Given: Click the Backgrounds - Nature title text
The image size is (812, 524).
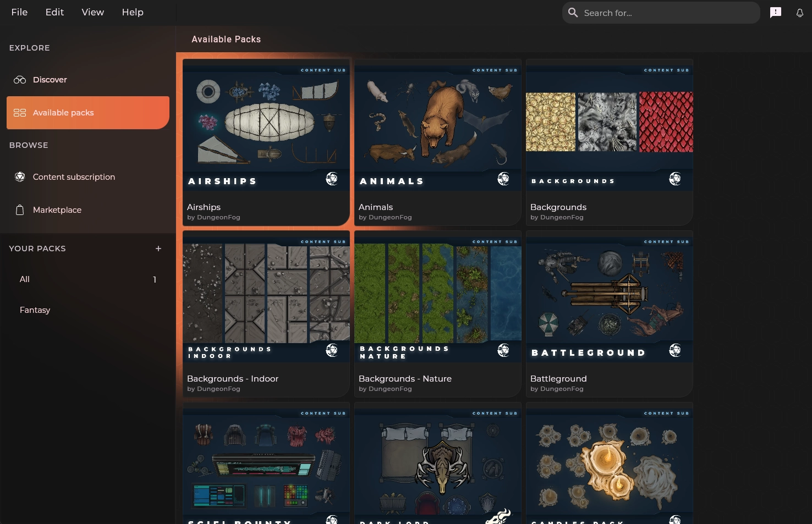Looking at the screenshot, I should click(x=405, y=379).
